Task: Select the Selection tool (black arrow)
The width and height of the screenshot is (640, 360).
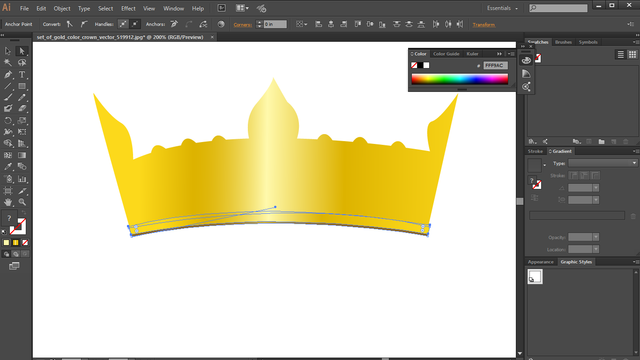Action: [8, 51]
